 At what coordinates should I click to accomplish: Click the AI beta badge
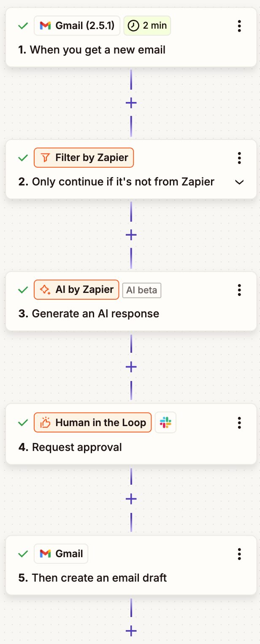142,290
